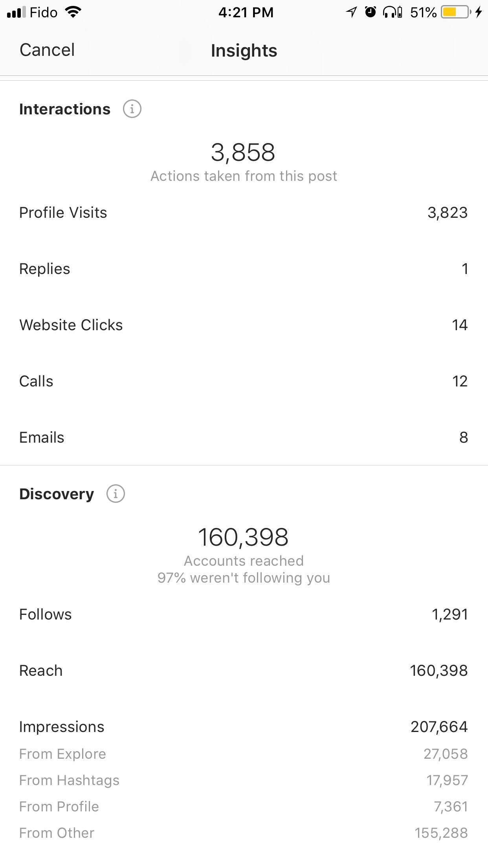Tap the Calls row
The image size is (488, 868).
[244, 381]
